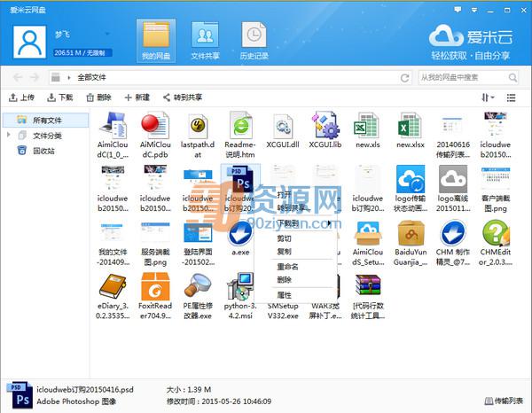Choose 打开 from the context menu
Viewport: 532px width, 413px height.
click(284, 194)
